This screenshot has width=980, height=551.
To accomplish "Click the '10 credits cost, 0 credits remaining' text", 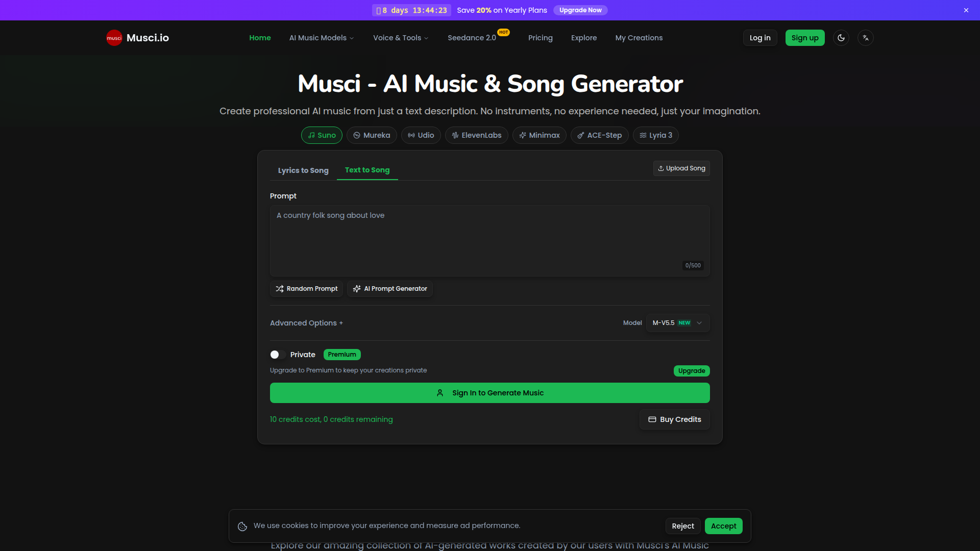I will click(331, 419).
